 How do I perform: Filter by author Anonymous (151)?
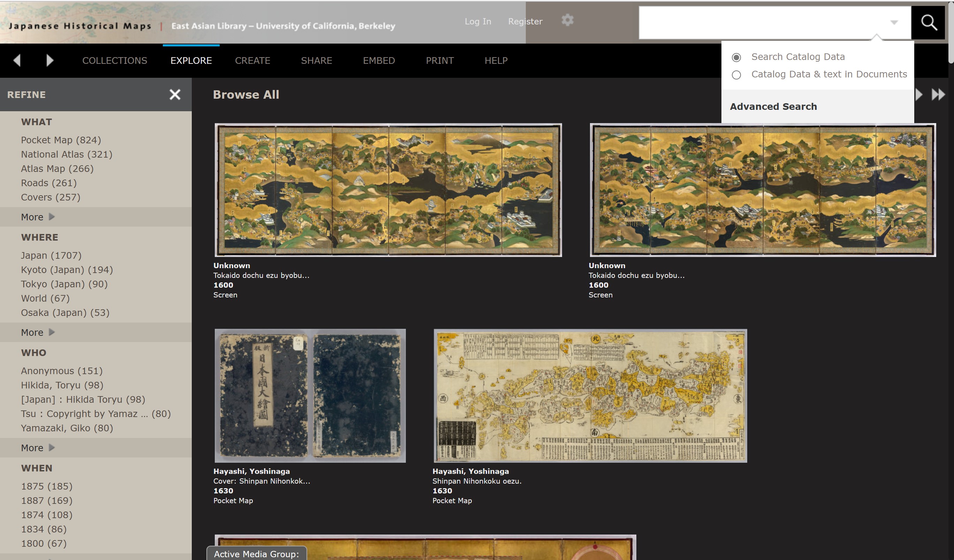62,371
